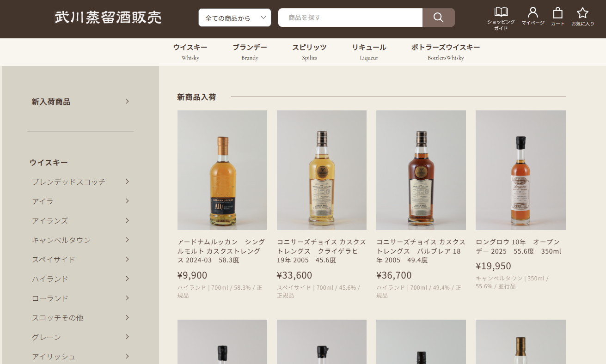This screenshot has height=364, width=606.
Task: Open the ロングロウ 10年 オープンデー title
Action: point(518,247)
